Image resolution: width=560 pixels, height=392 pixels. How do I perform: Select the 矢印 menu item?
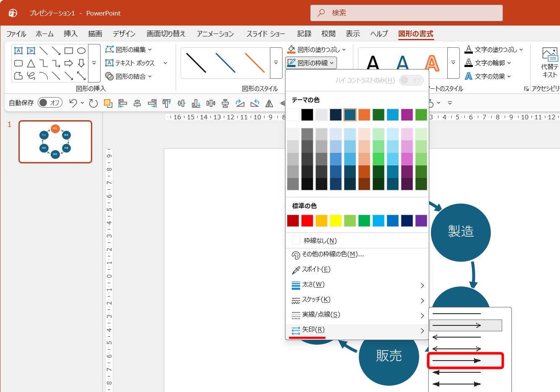click(357, 330)
